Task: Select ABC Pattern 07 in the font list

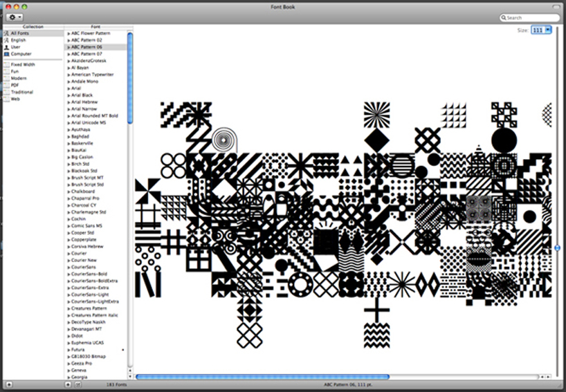Action: click(86, 54)
